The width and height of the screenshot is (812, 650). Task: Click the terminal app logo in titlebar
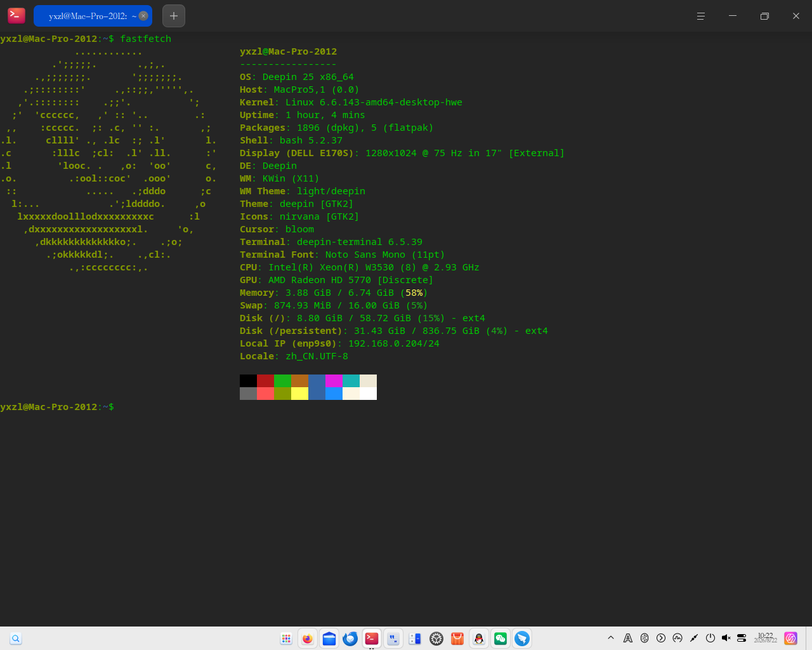[x=16, y=15]
